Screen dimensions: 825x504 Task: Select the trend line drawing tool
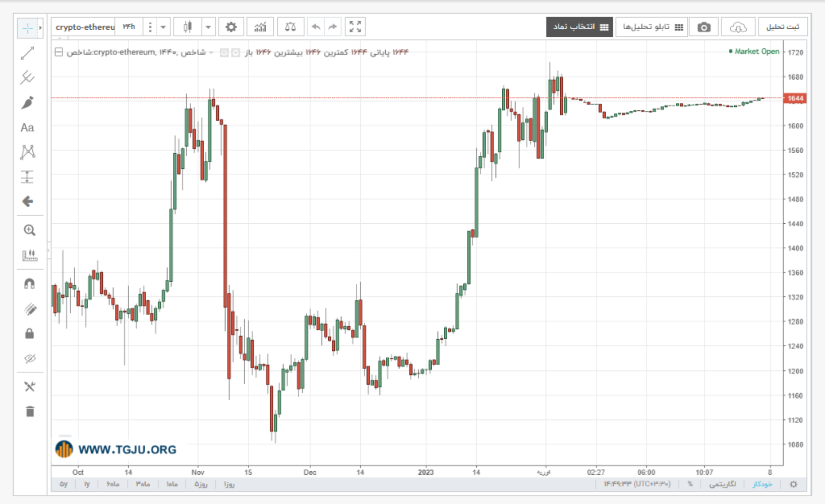pyautogui.click(x=28, y=53)
